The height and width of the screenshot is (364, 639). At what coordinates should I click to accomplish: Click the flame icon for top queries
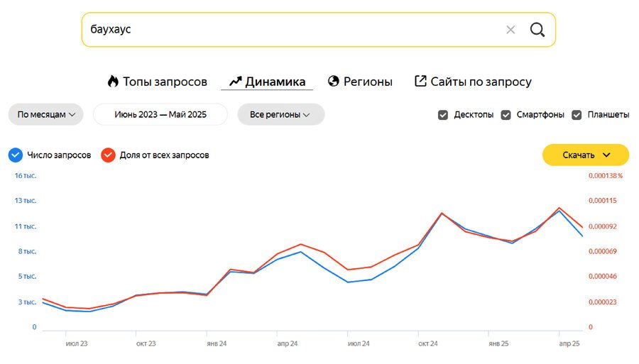click(113, 81)
